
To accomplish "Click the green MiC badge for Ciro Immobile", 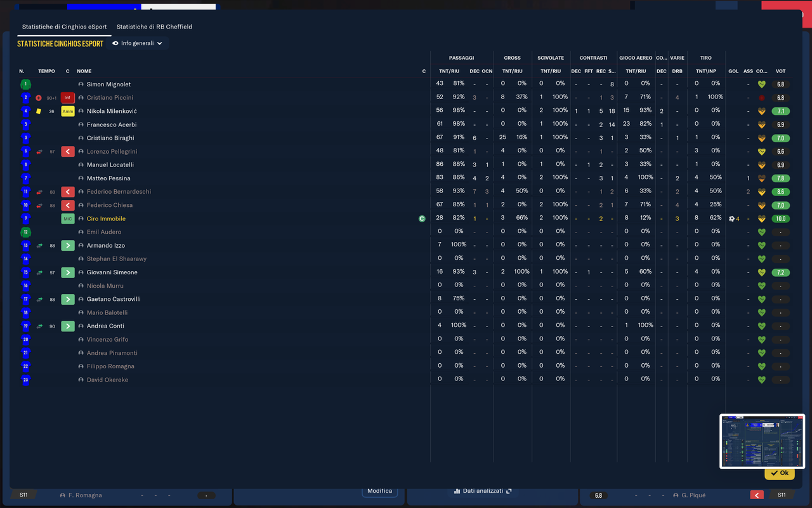I will (68, 218).
